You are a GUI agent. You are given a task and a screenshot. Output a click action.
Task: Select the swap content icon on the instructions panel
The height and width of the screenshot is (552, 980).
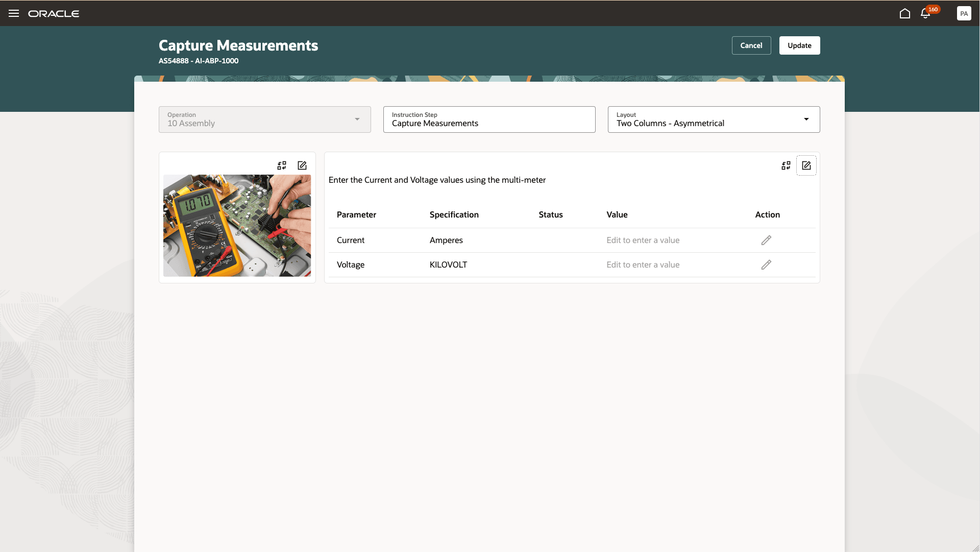pyautogui.click(x=786, y=165)
